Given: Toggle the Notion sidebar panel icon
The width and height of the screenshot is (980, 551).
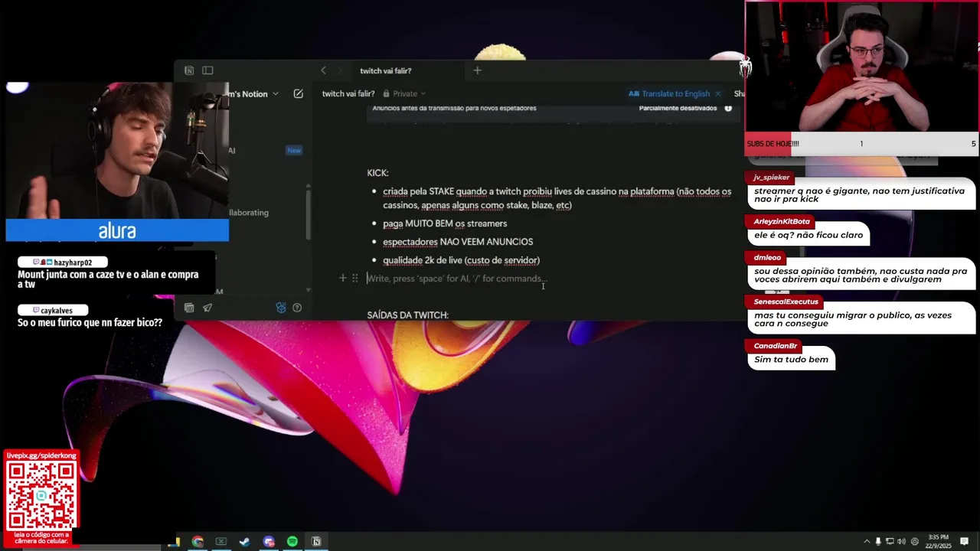Looking at the screenshot, I should [x=207, y=70].
